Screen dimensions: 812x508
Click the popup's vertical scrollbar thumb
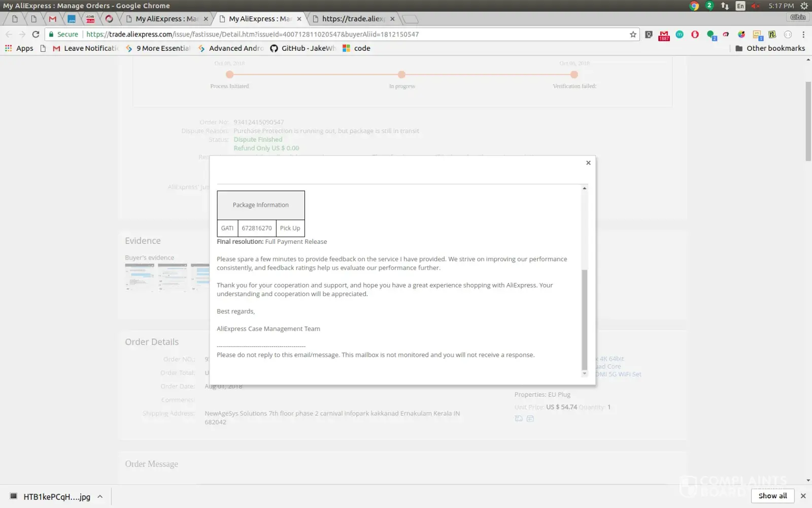tap(584, 319)
